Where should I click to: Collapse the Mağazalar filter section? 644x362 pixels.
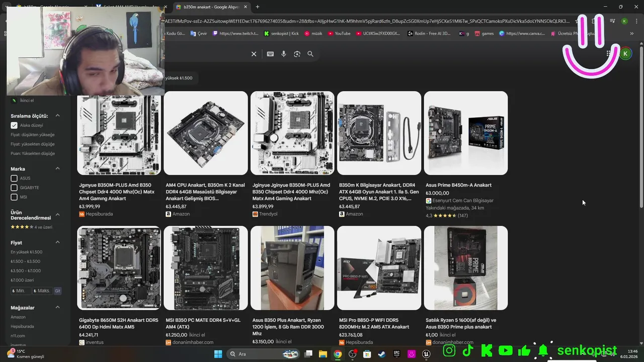(x=57, y=307)
